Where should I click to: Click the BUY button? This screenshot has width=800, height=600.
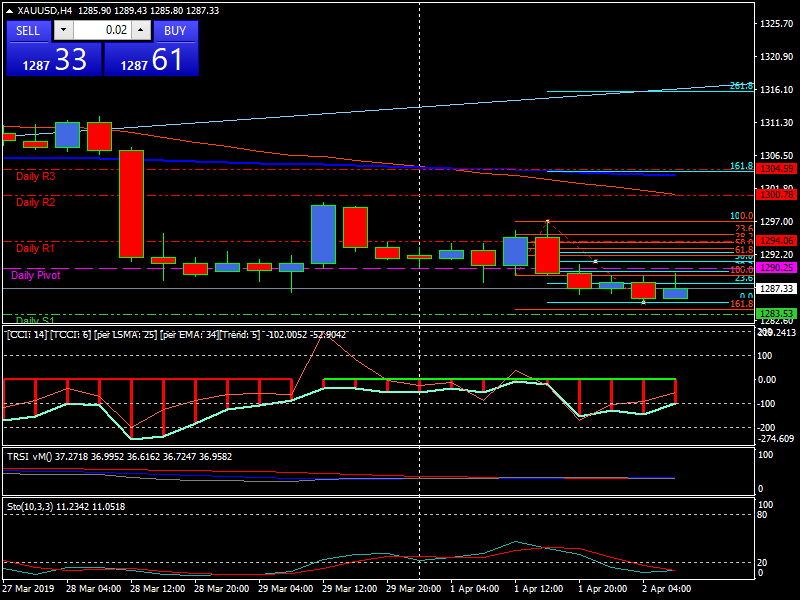coord(175,31)
